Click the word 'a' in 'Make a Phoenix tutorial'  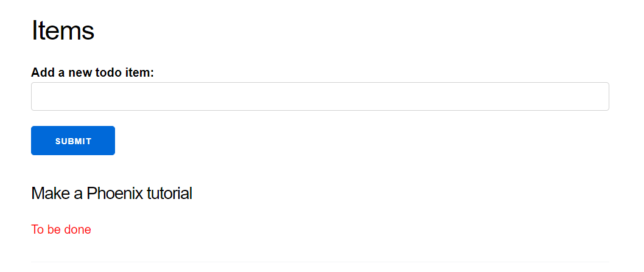click(77, 194)
